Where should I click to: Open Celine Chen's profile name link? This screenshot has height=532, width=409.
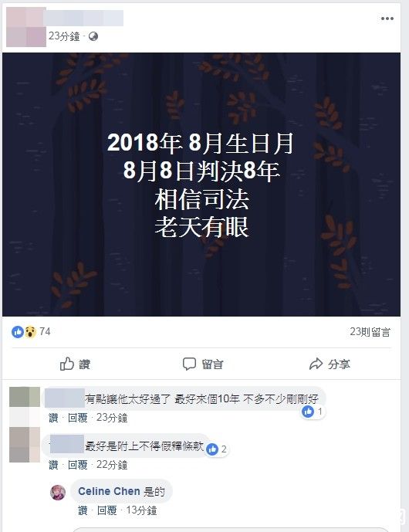click(109, 491)
